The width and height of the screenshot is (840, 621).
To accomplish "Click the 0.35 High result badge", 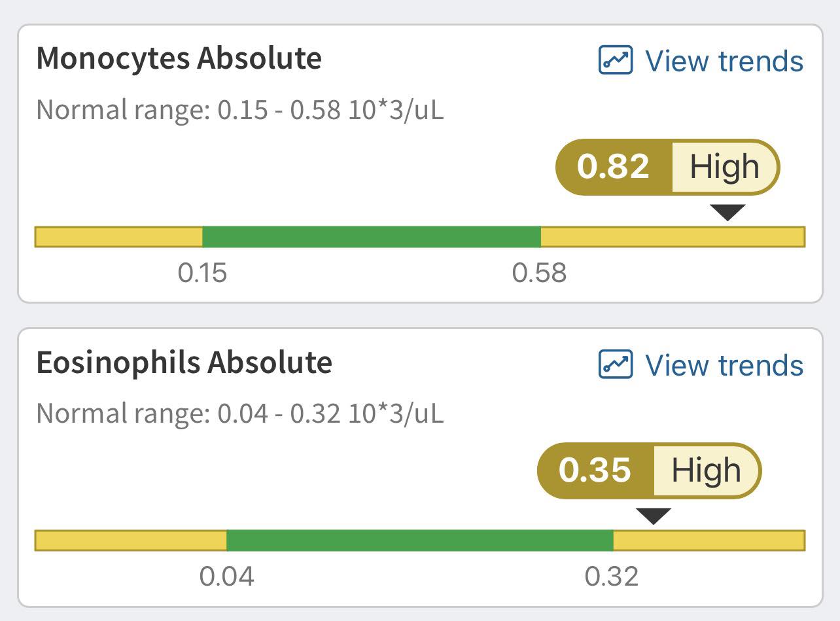I will tap(650, 470).
